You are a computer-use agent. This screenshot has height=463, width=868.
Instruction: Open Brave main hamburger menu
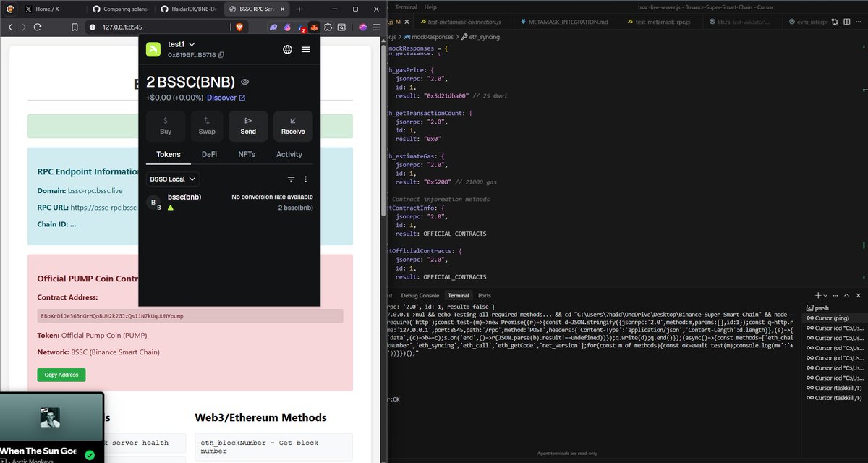pos(377,27)
